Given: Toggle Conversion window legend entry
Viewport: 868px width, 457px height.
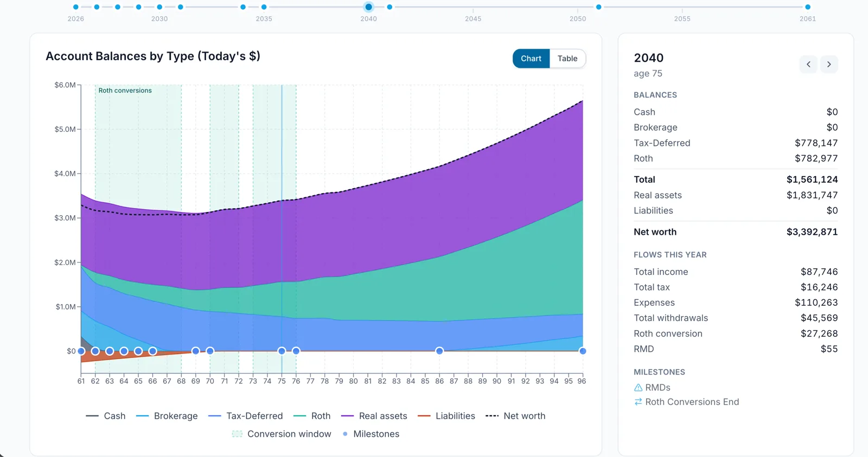Looking at the screenshot, I should point(282,434).
